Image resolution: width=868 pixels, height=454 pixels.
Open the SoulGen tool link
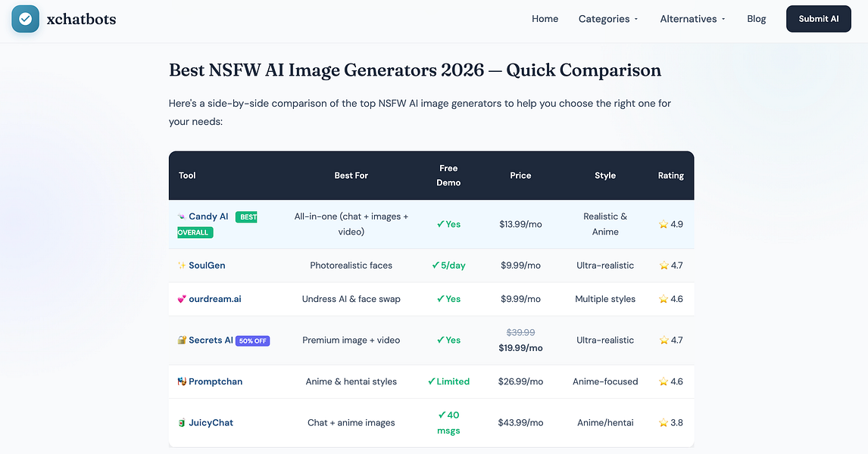point(207,266)
